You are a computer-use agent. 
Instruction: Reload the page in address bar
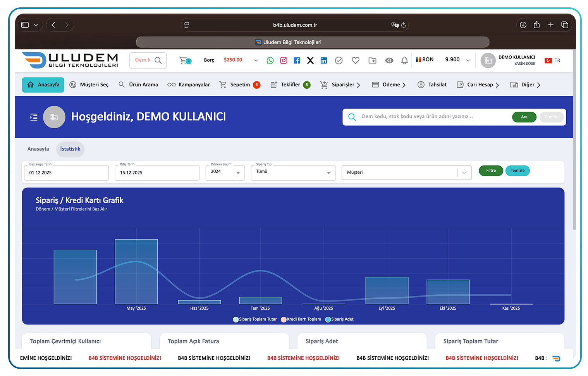[x=403, y=25]
